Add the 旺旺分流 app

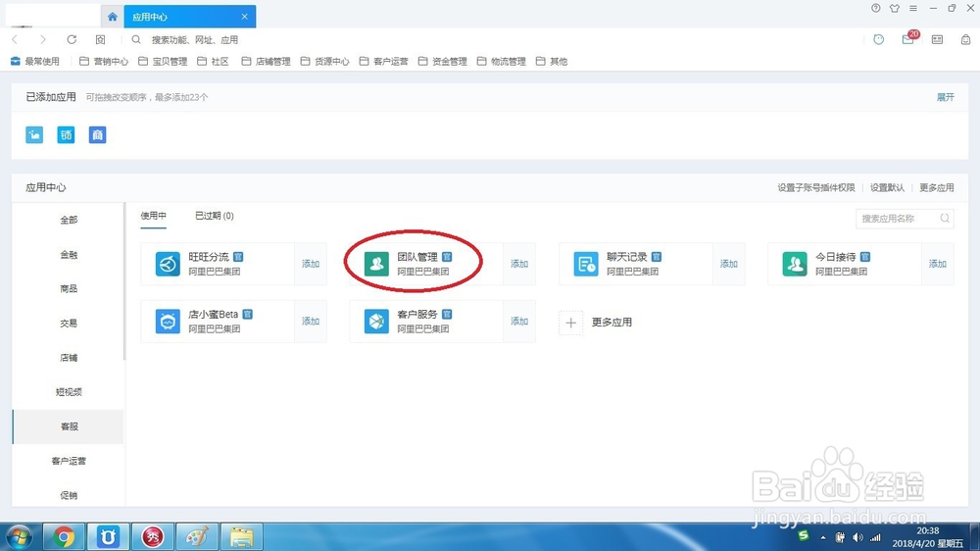311,264
